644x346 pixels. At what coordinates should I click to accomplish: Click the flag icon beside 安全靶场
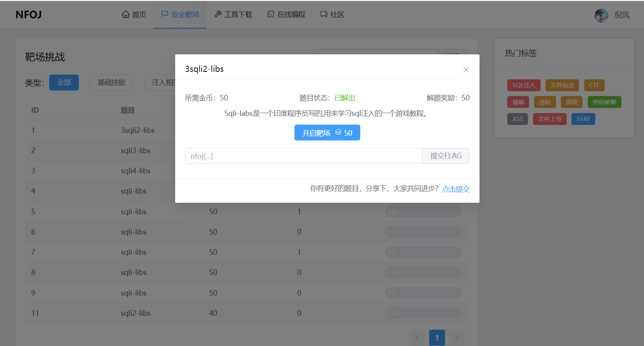164,14
